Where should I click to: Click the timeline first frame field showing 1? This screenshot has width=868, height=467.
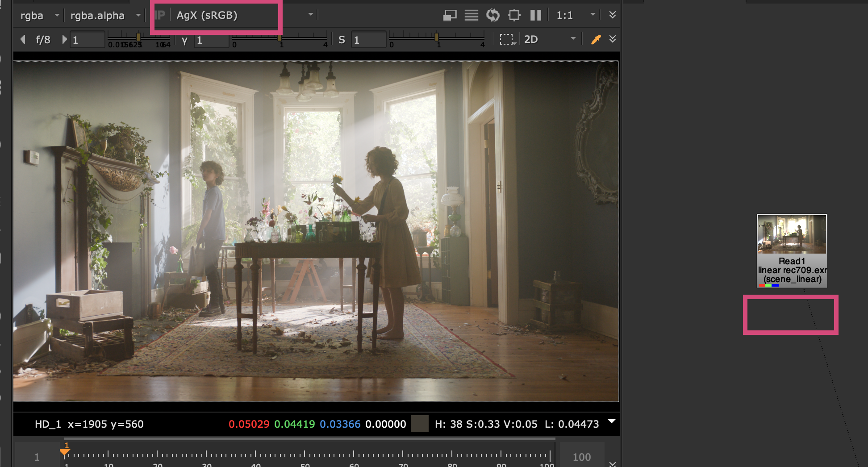[37, 456]
